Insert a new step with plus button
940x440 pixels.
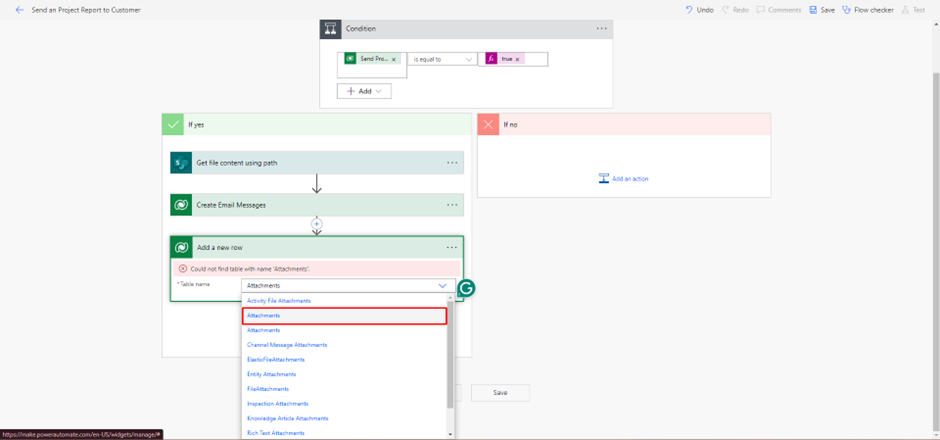click(x=317, y=224)
